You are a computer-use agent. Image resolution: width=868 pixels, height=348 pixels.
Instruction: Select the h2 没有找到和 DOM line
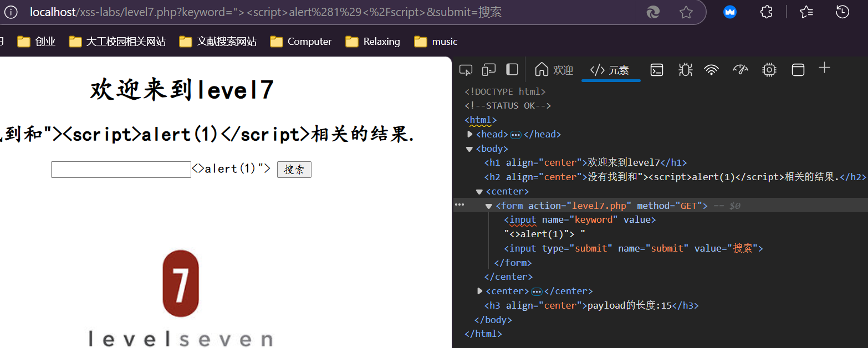(x=675, y=177)
